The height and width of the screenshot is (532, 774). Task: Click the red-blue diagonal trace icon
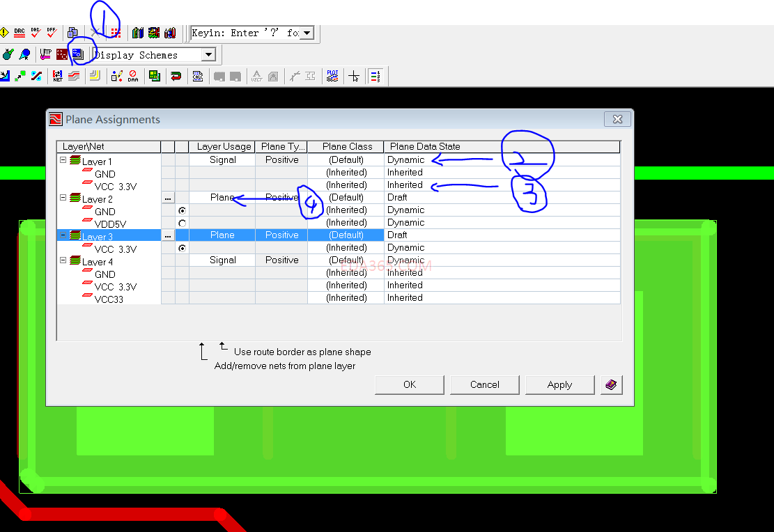[36, 76]
